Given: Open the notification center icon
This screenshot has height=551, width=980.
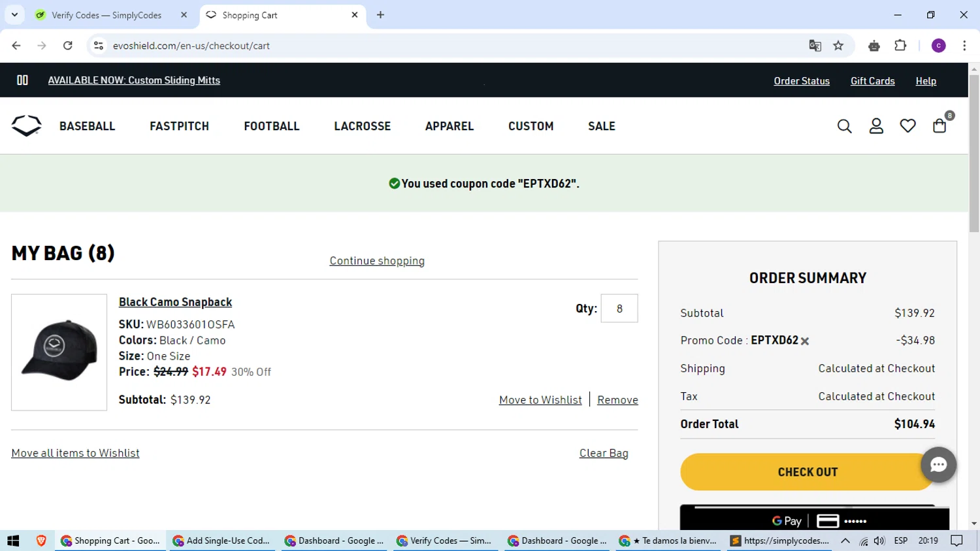Looking at the screenshot, I should coord(957,541).
